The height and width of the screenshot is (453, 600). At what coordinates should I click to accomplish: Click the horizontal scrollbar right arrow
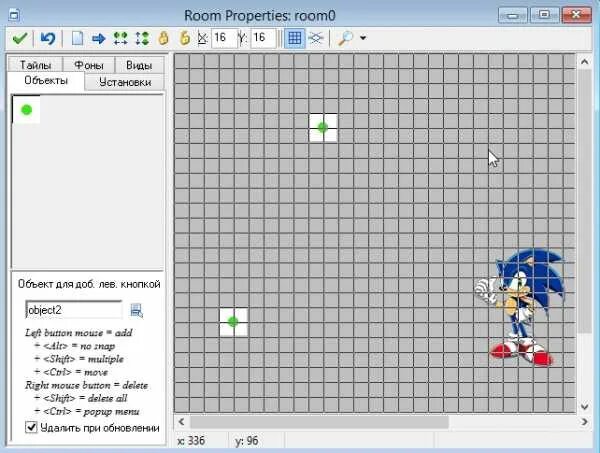pyautogui.click(x=584, y=422)
